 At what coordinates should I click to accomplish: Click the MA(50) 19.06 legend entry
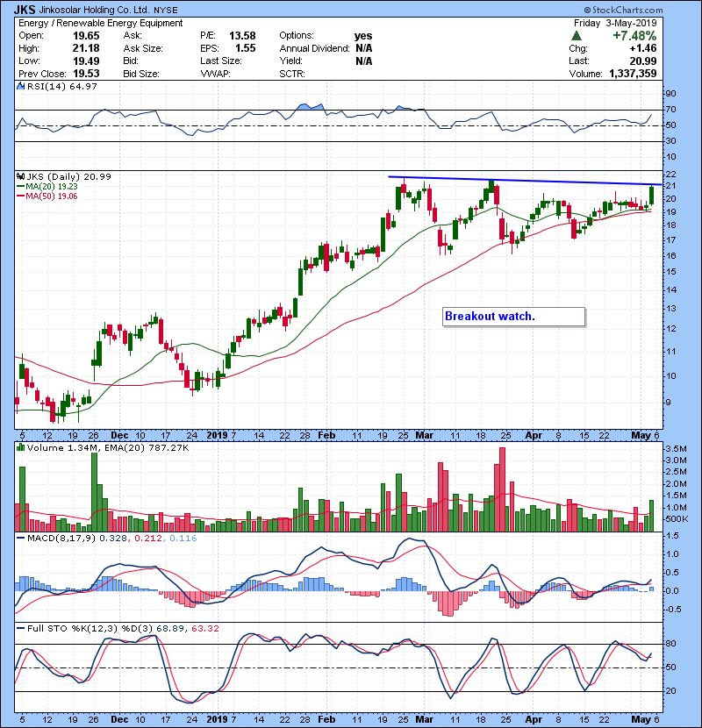[47, 196]
